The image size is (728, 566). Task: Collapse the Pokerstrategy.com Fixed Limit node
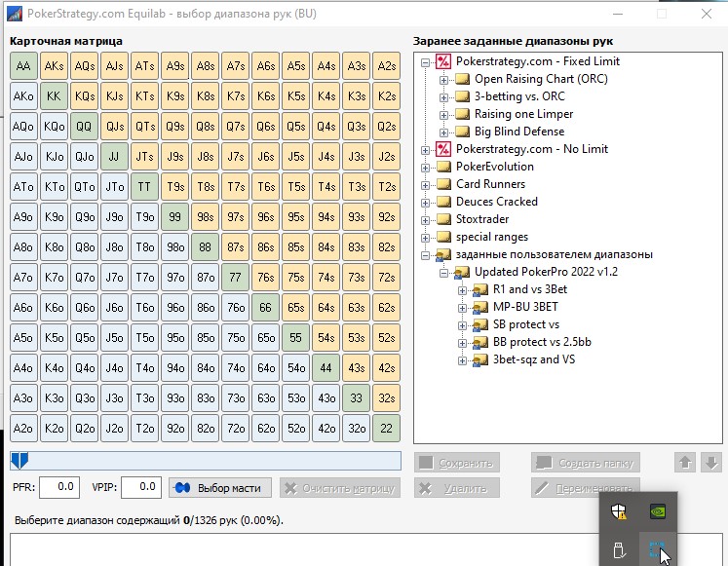point(425,61)
